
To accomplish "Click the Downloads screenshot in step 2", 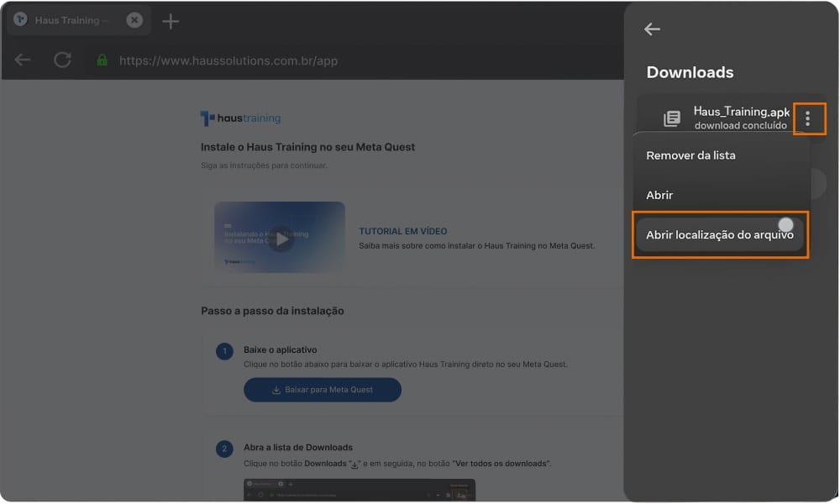I will pyautogui.click(x=360, y=490).
